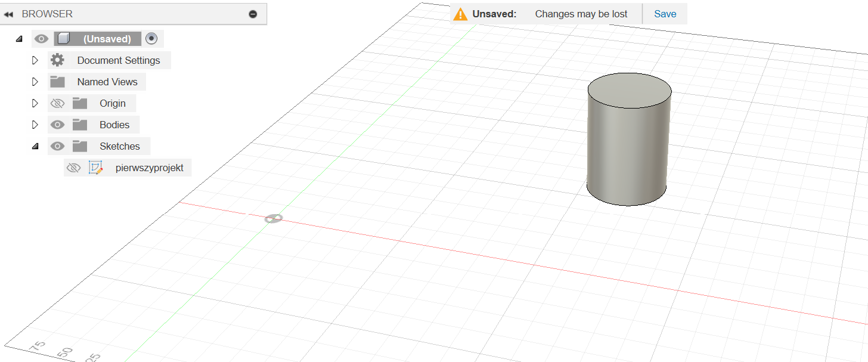This screenshot has height=362, width=868.
Task: Expand the Document Settings node
Action: [x=35, y=60]
